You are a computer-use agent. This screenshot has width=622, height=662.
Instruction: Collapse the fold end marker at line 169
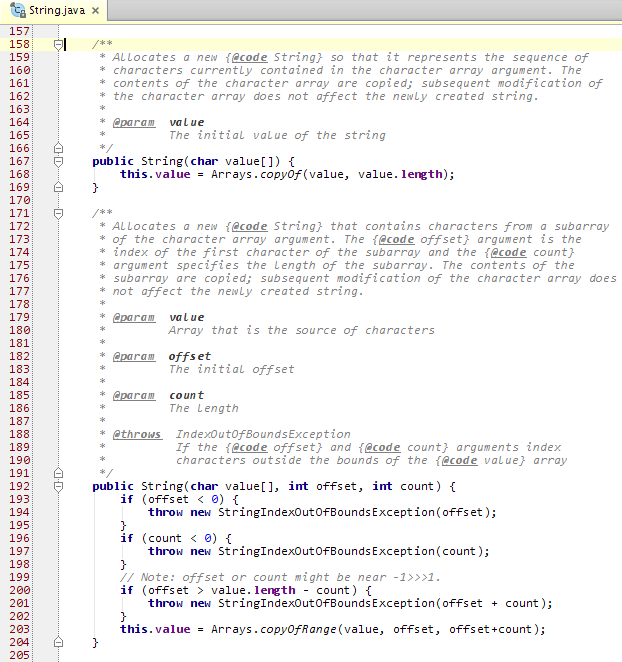pyautogui.click(x=59, y=187)
